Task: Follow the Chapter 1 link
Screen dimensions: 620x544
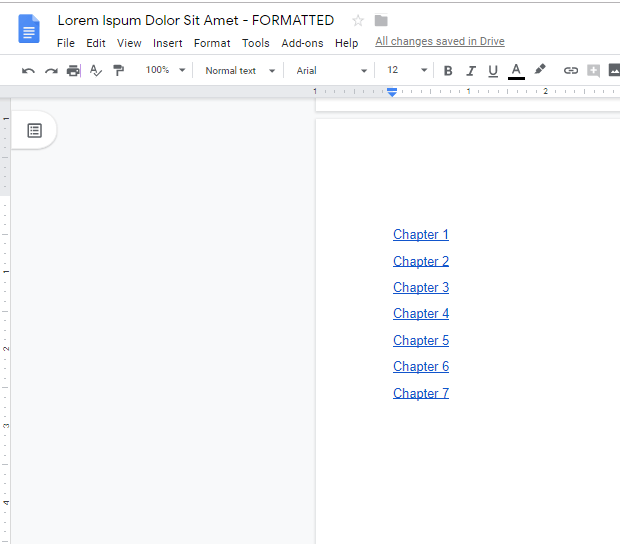Action: coord(421,234)
